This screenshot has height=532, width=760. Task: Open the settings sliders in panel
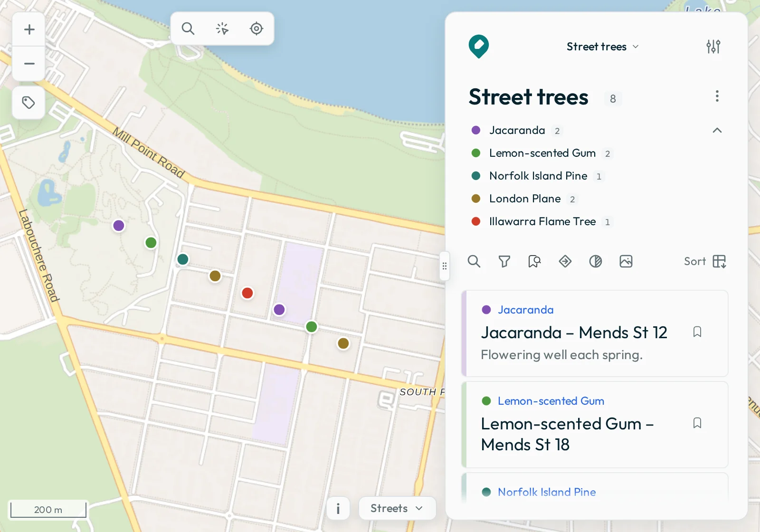713,47
